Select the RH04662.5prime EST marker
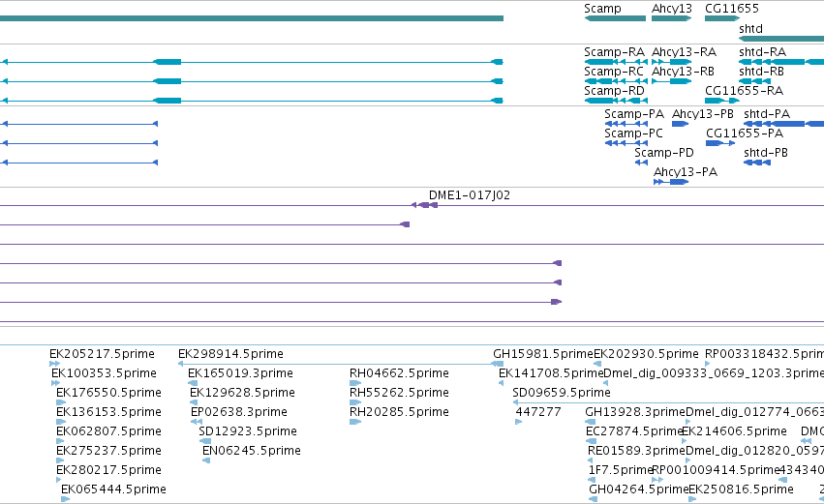The height and width of the screenshot is (504, 824). 355,383
